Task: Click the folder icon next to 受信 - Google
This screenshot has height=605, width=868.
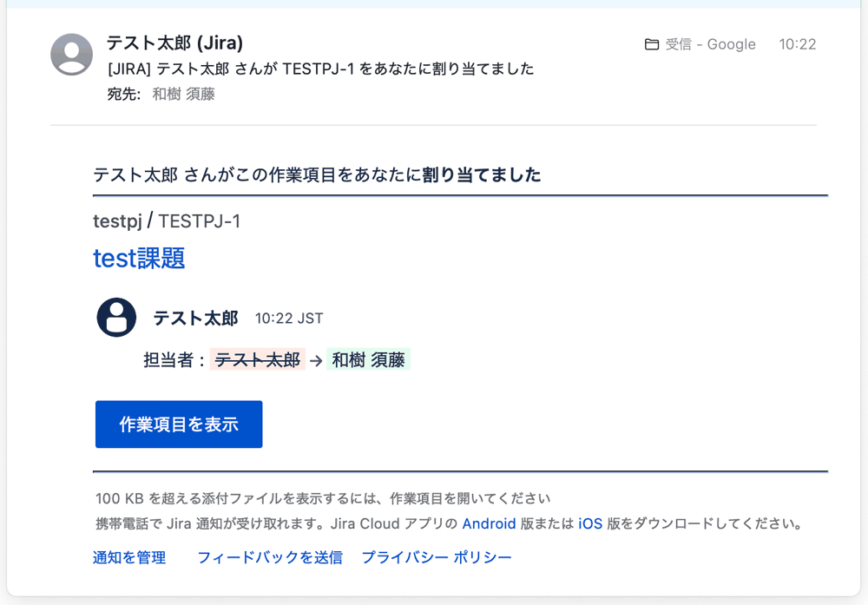Action: pyautogui.click(x=654, y=44)
